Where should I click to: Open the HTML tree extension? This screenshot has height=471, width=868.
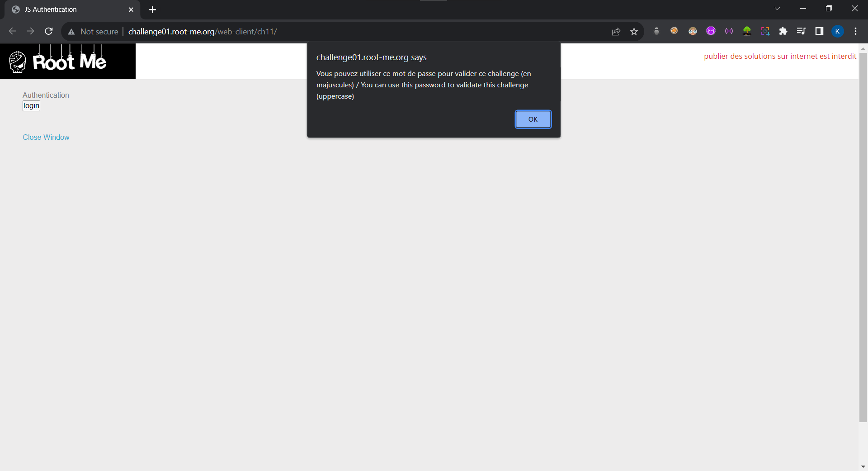pyautogui.click(x=747, y=31)
